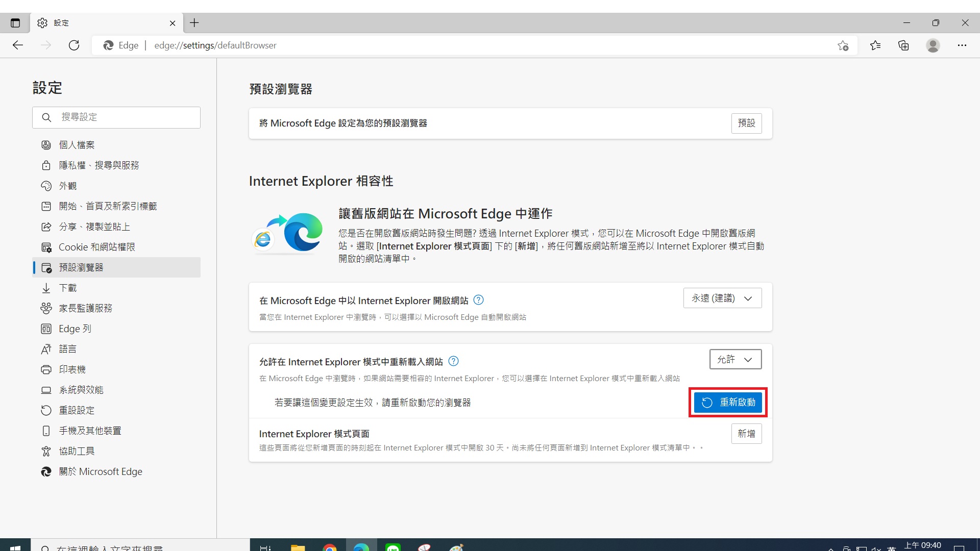This screenshot has width=980, height=551.
Task: Click 新增 to add IE mode page
Action: coord(746,434)
